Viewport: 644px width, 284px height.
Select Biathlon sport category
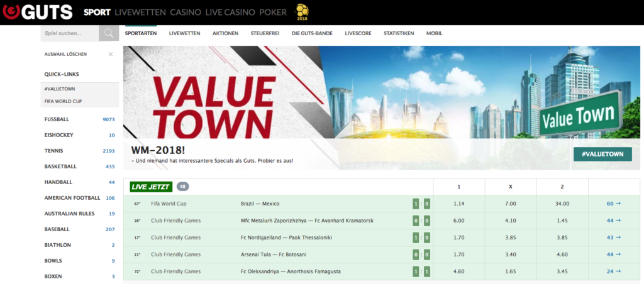[80, 245]
